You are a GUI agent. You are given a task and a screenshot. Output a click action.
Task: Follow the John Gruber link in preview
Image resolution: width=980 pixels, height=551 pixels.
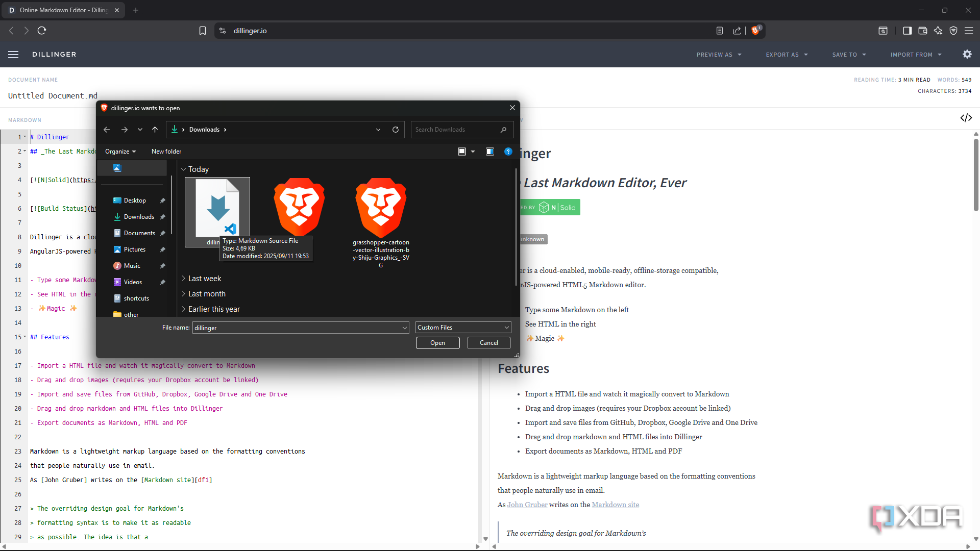[x=527, y=505]
